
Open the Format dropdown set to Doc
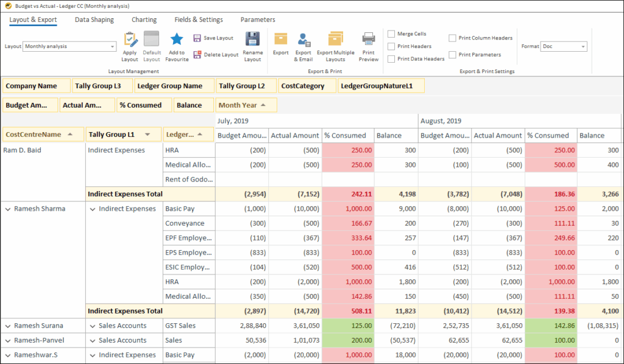click(x=562, y=46)
